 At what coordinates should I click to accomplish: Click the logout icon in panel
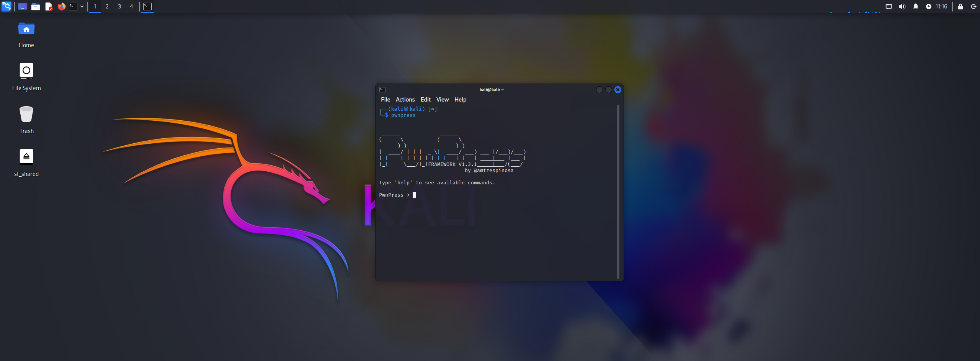tap(973, 7)
